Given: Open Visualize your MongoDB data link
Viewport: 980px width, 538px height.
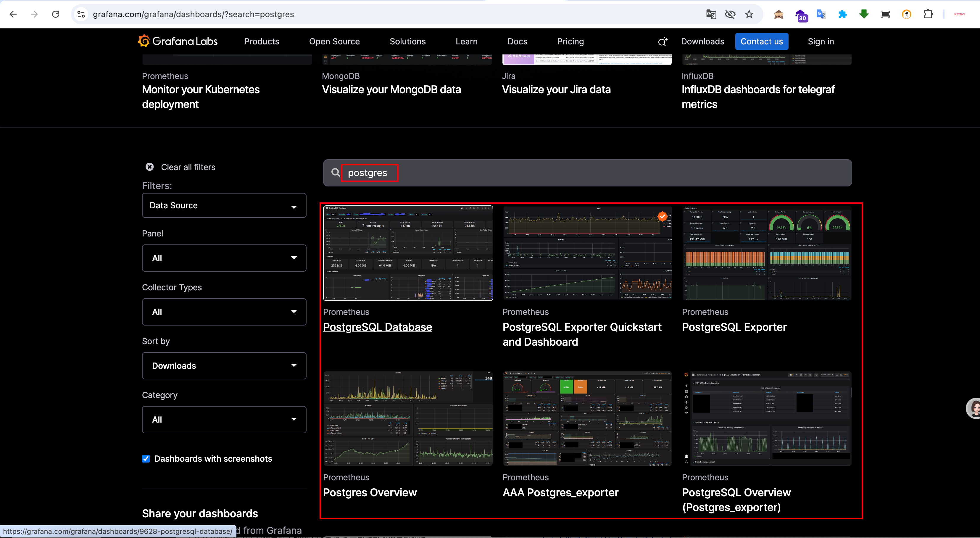Looking at the screenshot, I should [x=391, y=89].
